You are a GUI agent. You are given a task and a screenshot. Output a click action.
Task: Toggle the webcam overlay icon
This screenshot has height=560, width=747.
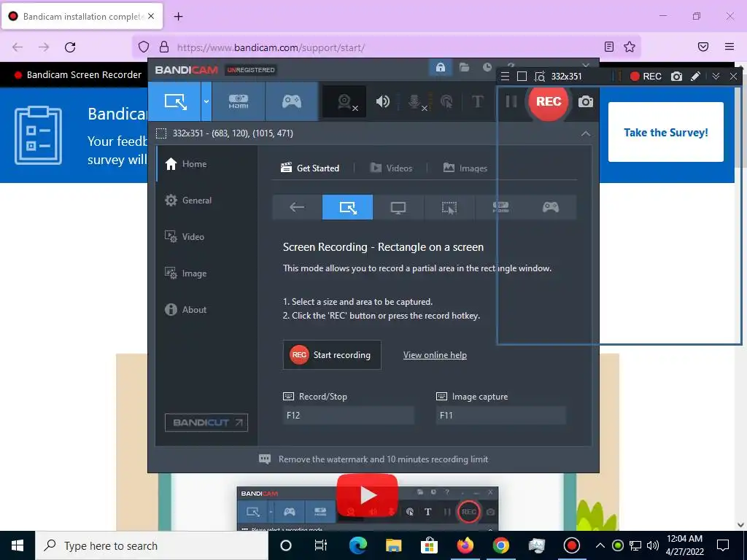[x=345, y=101]
